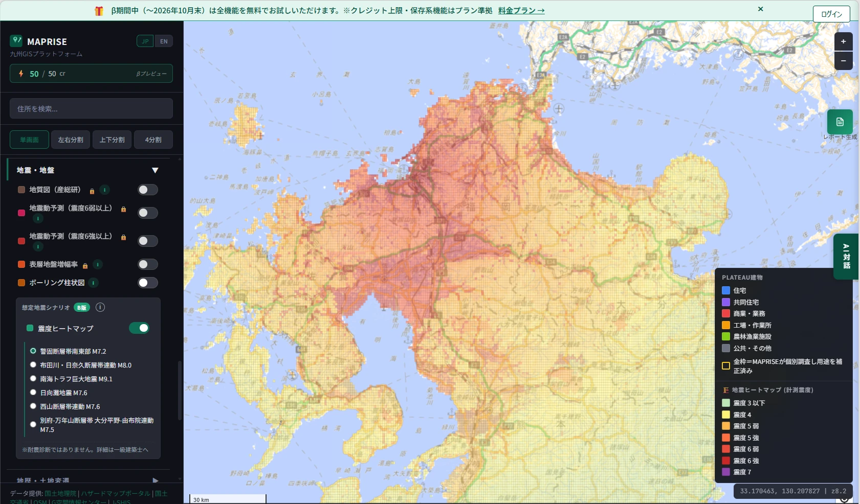
Task: Click the ログイン button
Action: coord(831,14)
